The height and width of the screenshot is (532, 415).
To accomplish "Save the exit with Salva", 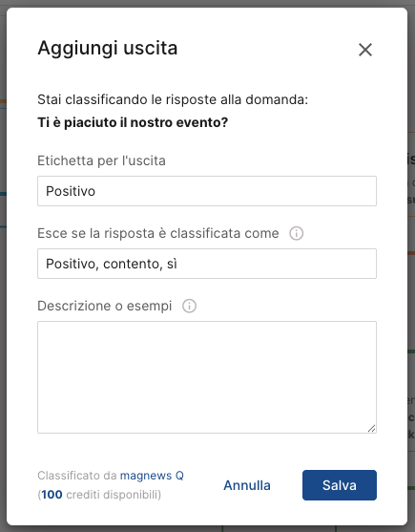I will (x=340, y=485).
